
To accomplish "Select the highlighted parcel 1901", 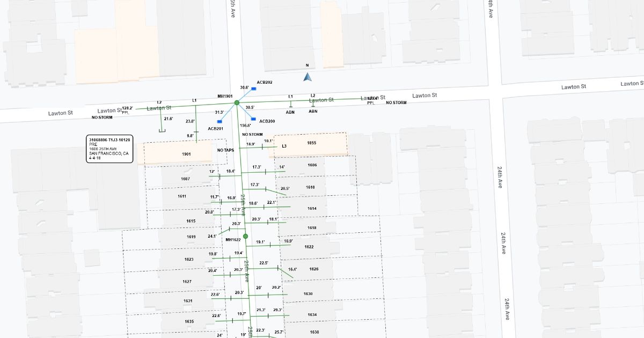I will [186, 154].
